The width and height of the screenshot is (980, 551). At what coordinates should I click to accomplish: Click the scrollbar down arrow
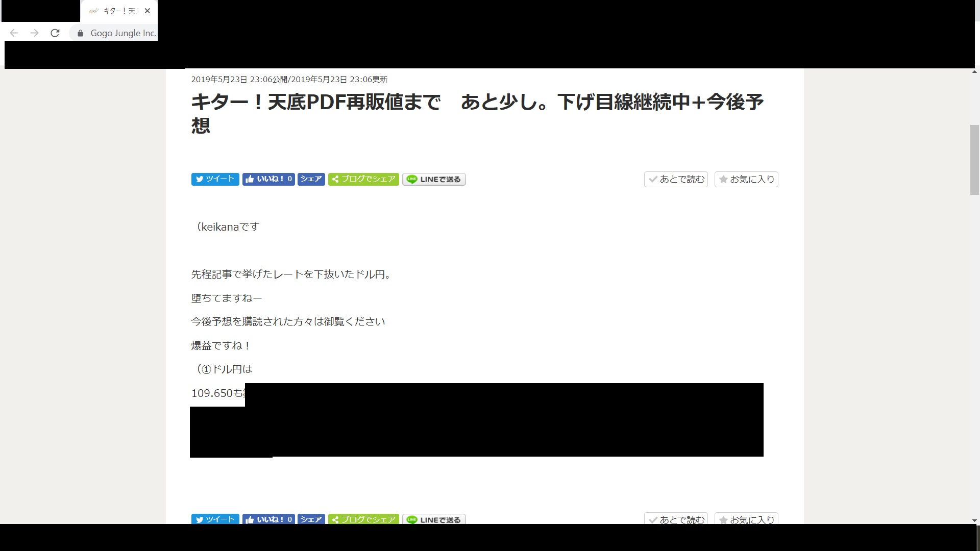pyautogui.click(x=974, y=520)
